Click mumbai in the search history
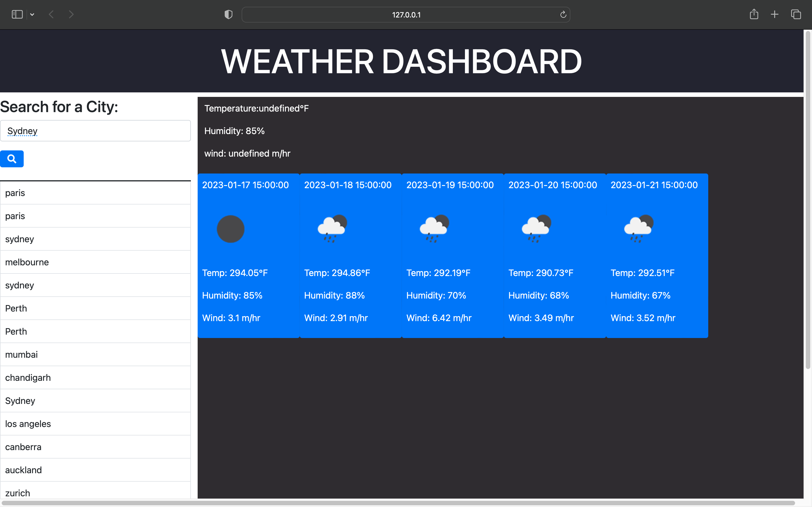 21,354
